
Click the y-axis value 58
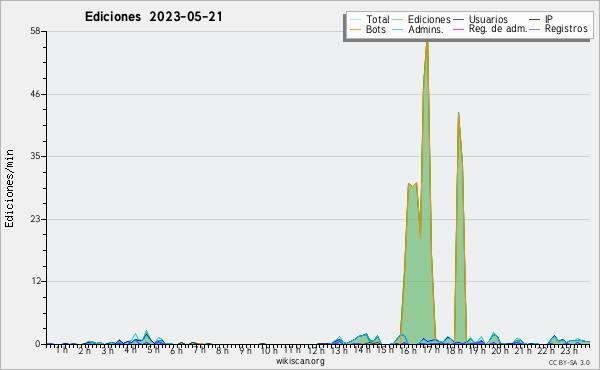tap(36, 31)
